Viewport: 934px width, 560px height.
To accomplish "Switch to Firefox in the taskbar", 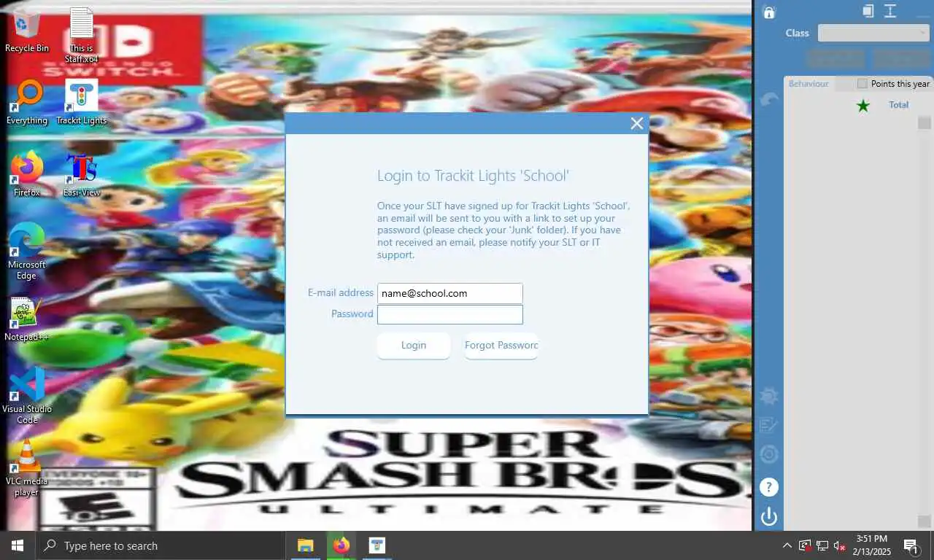I will pos(341,545).
